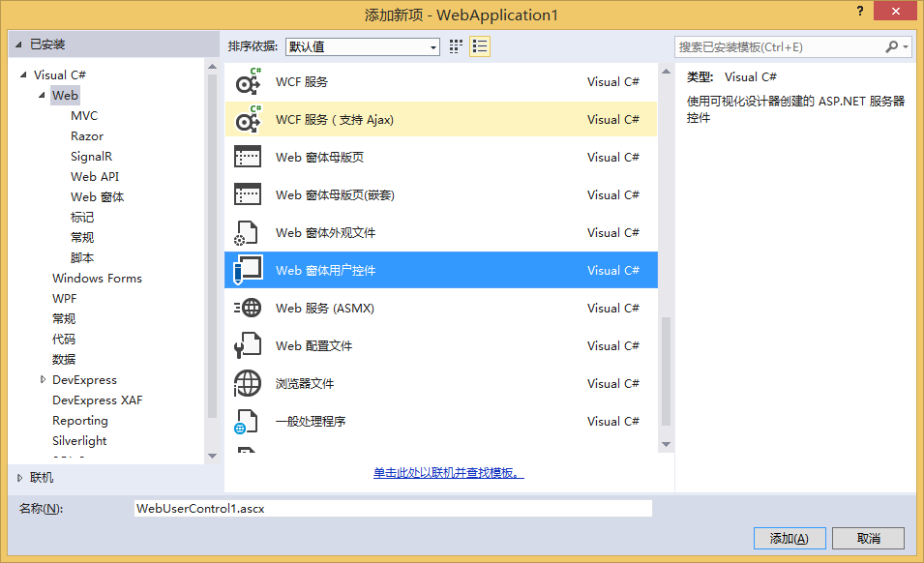Click the WCF 服务 template icon
Image resolution: width=924 pixels, height=563 pixels.
click(x=248, y=82)
